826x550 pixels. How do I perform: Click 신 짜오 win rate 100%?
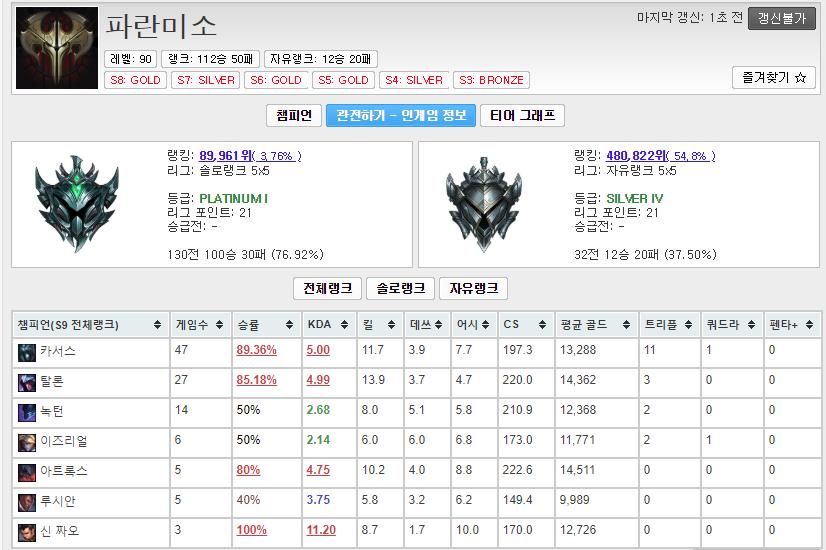tap(251, 531)
